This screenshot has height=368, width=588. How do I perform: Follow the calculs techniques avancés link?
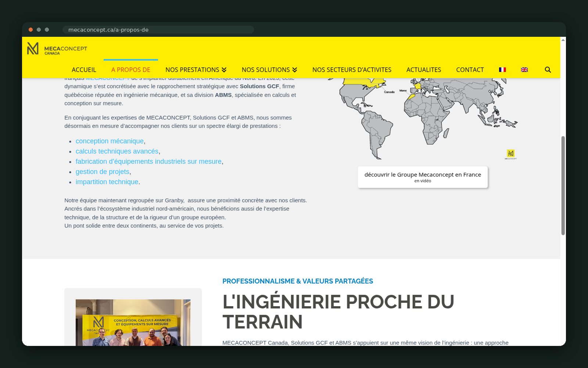coord(117,151)
